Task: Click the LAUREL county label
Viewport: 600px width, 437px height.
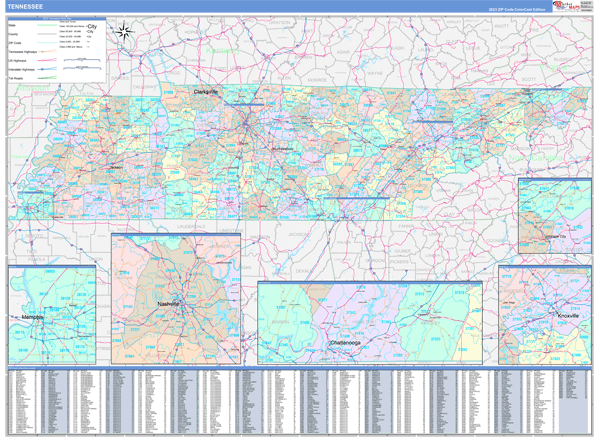Action: [x=426, y=50]
